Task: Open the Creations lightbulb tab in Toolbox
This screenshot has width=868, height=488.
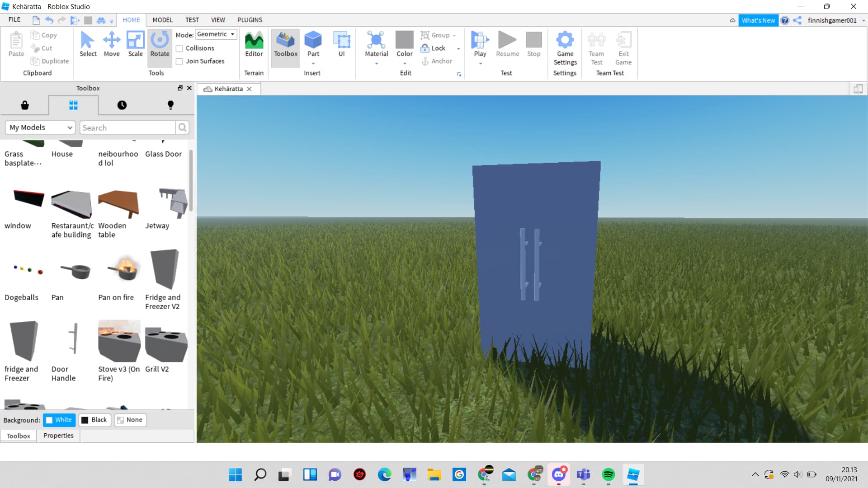Action: pos(170,105)
